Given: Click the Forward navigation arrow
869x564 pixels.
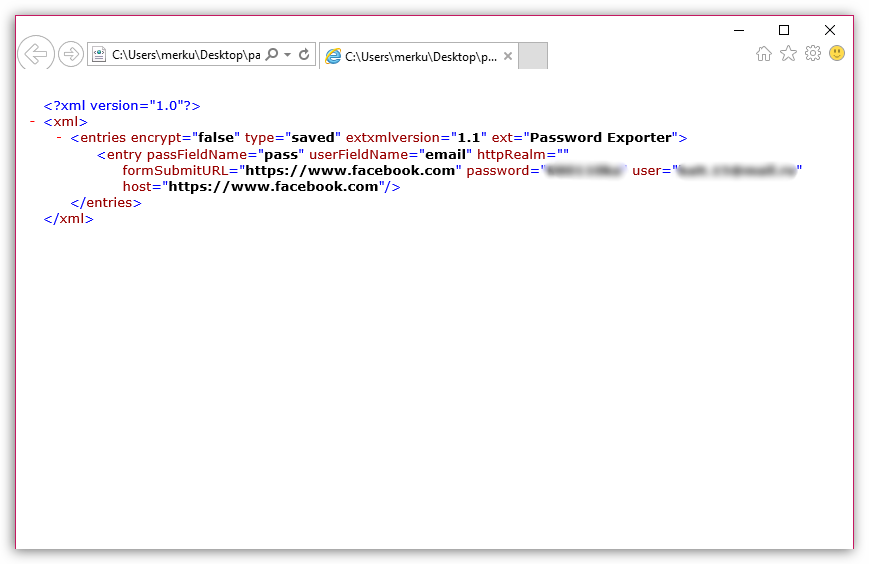Looking at the screenshot, I should tap(70, 54).
